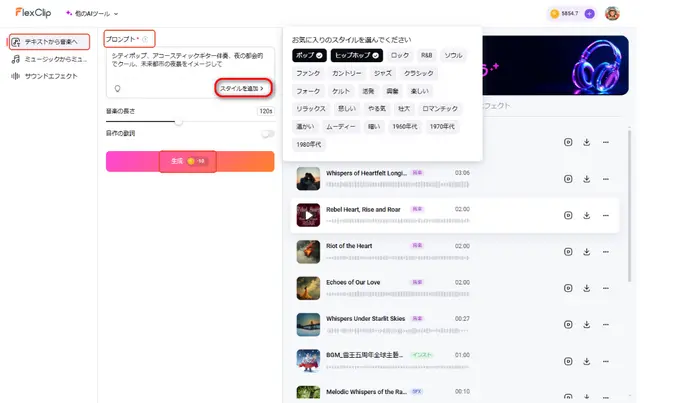Click circular icon left of download for Riot of the Heart
Image resolution: width=700 pixels, height=403 pixels.
(568, 252)
